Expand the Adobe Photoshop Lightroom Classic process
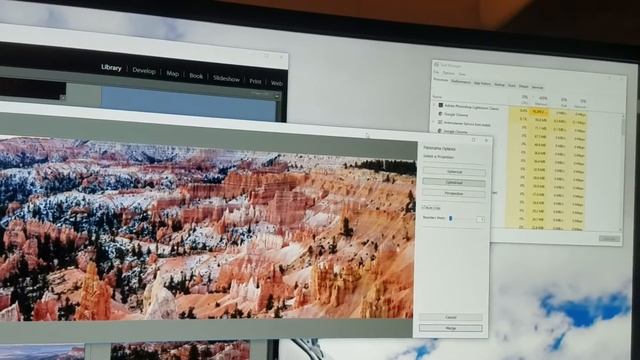 434,104
